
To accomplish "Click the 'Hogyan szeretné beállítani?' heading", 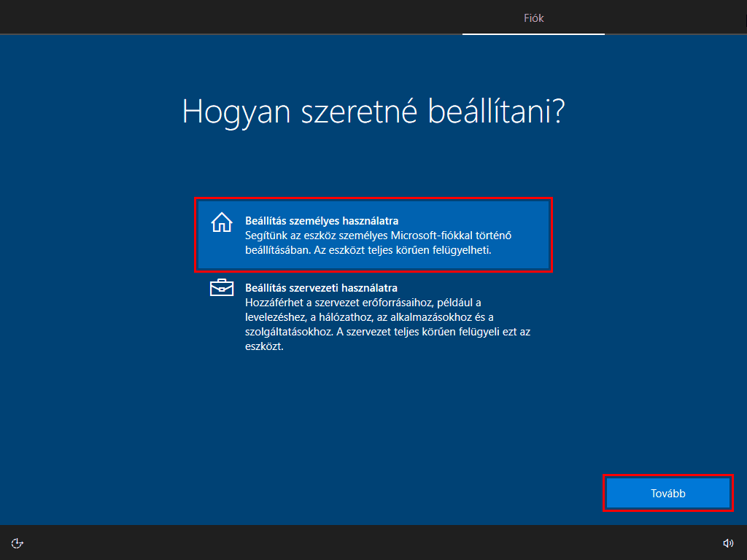I will pos(373,112).
